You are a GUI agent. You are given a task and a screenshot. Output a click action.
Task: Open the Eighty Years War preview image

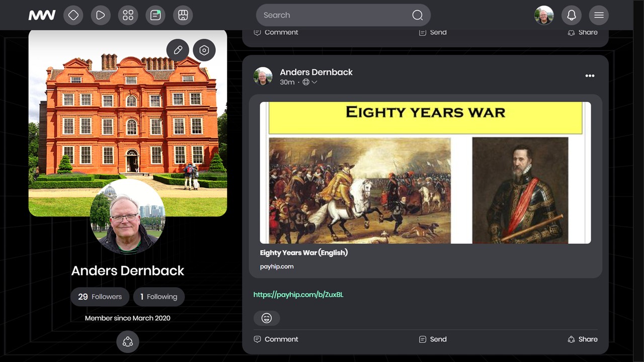(426, 173)
